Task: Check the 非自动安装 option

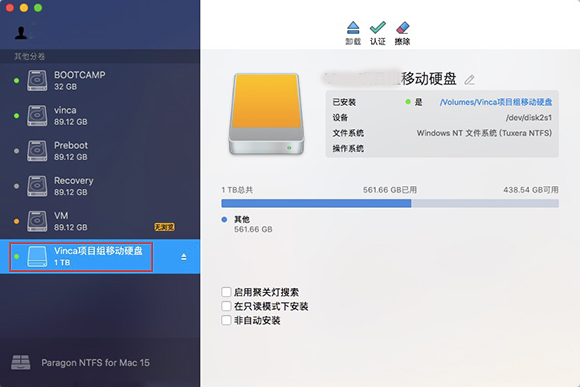Action: click(x=226, y=320)
